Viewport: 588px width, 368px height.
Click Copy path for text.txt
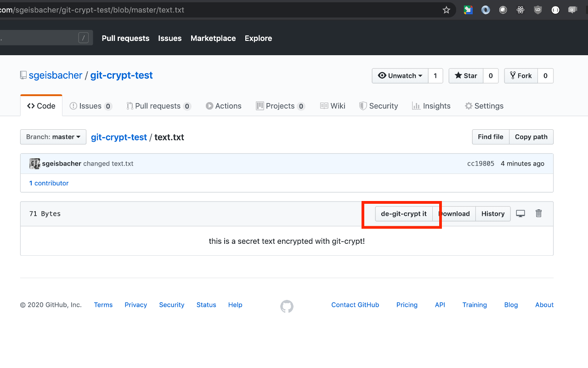[x=531, y=137]
